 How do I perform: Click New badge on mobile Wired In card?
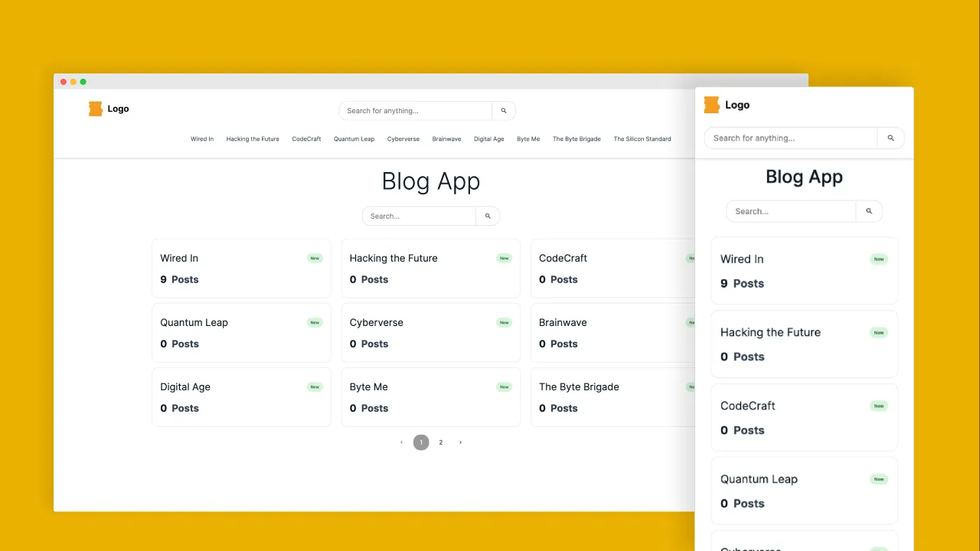coord(879,259)
